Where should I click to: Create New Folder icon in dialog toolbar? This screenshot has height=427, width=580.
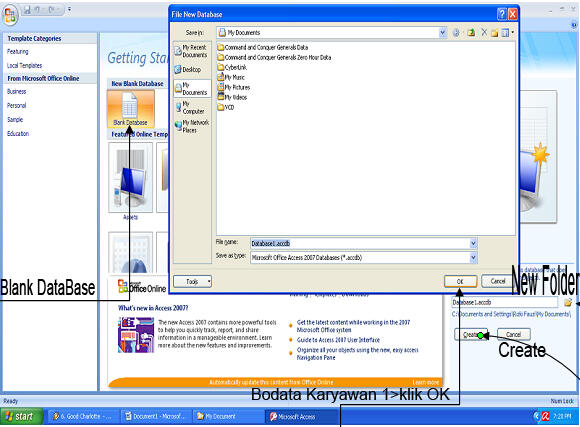(x=495, y=33)
